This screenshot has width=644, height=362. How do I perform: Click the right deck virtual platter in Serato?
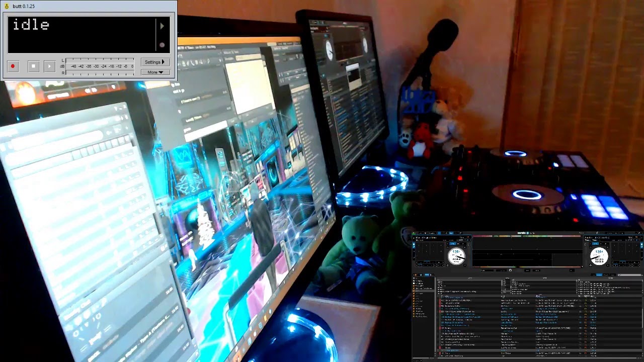pyautogui.click(x=599, y=256)
